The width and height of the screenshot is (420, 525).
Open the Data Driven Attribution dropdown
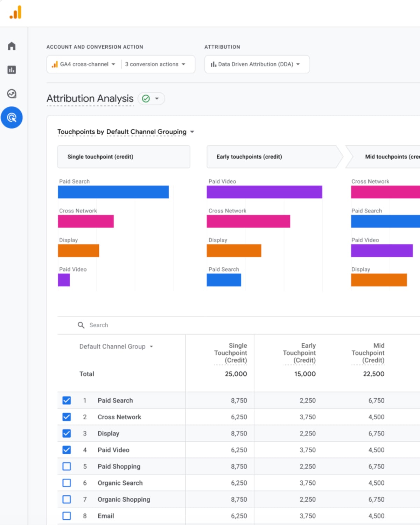pyautogui.click(x=257, y=64)
